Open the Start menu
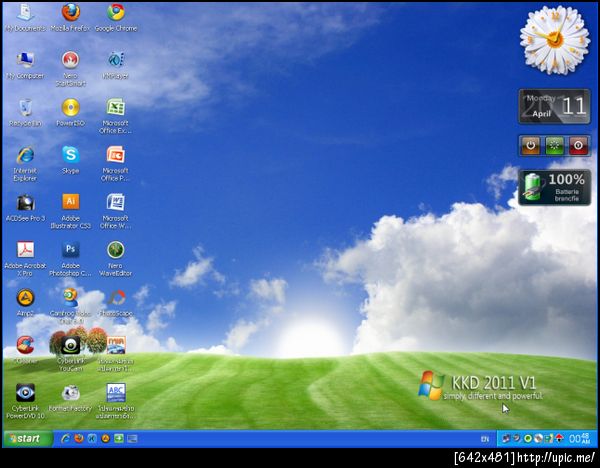600x468 pixels. pyautogui.click(x=28, y=439)
